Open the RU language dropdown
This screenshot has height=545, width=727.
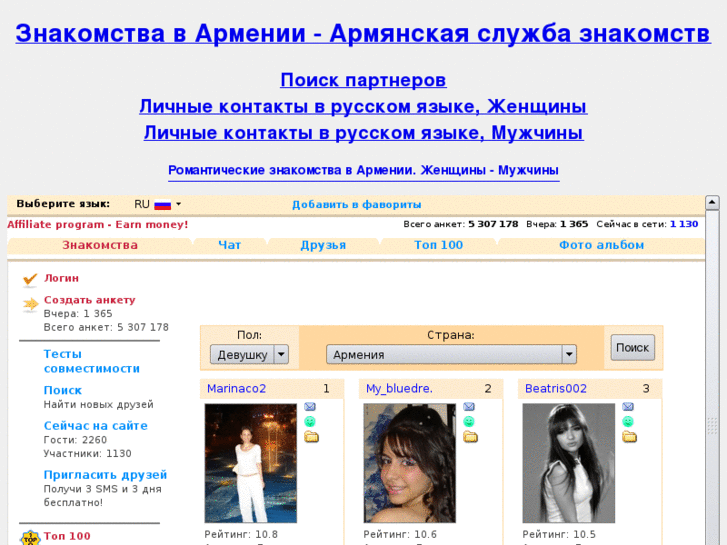point(159,204)
